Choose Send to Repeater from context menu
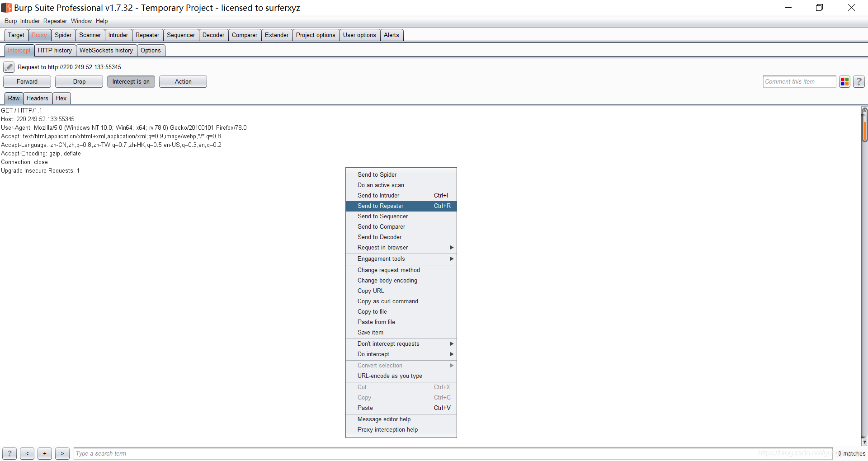 tap(401, 206)
